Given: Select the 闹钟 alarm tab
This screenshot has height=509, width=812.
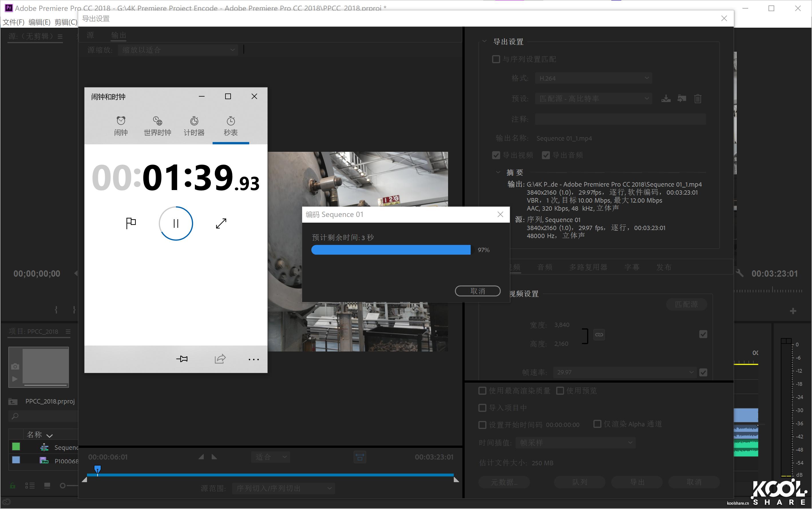Looking at the screenshot, I should point(121,126).
